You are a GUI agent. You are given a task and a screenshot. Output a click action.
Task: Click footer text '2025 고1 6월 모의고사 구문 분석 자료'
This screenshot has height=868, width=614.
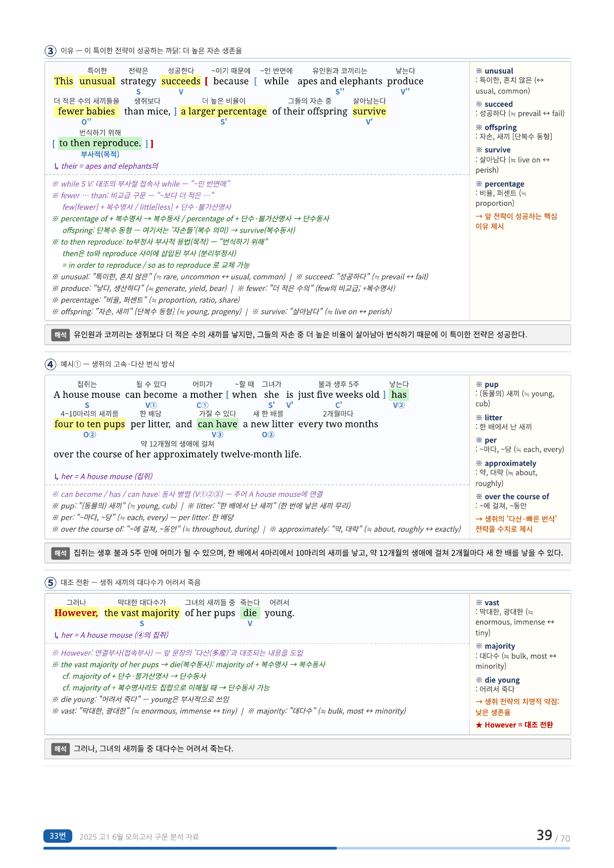[139, 837]
